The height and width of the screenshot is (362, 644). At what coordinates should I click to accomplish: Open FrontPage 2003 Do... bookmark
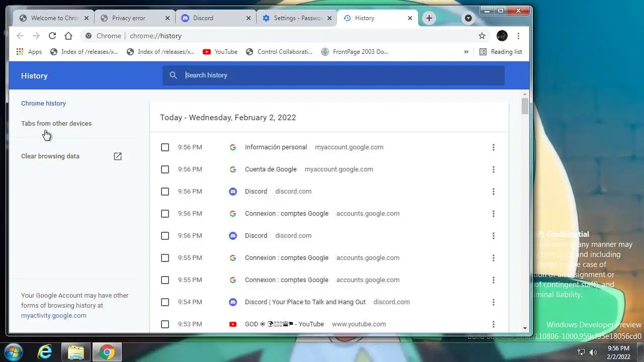pyautogui.click(x=354, y=51)
